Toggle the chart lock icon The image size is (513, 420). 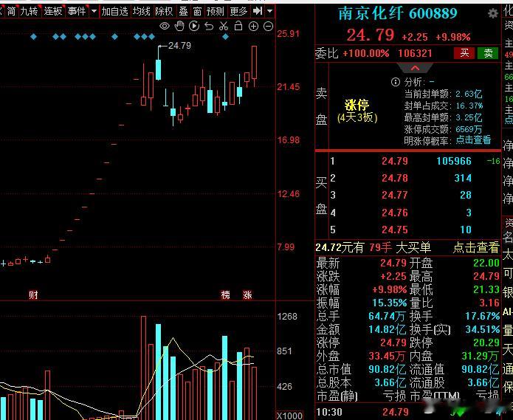tap(238, 26)
